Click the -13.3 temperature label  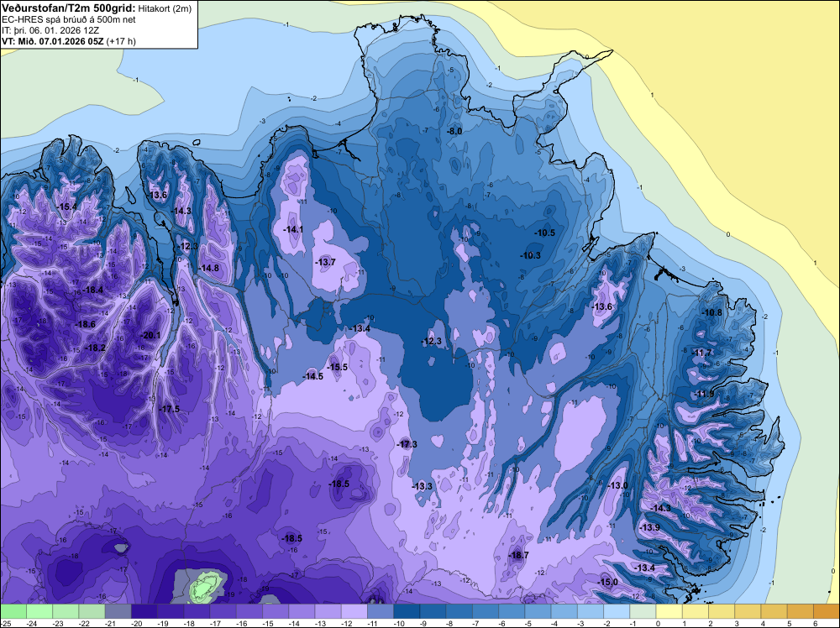coord(422,486)
